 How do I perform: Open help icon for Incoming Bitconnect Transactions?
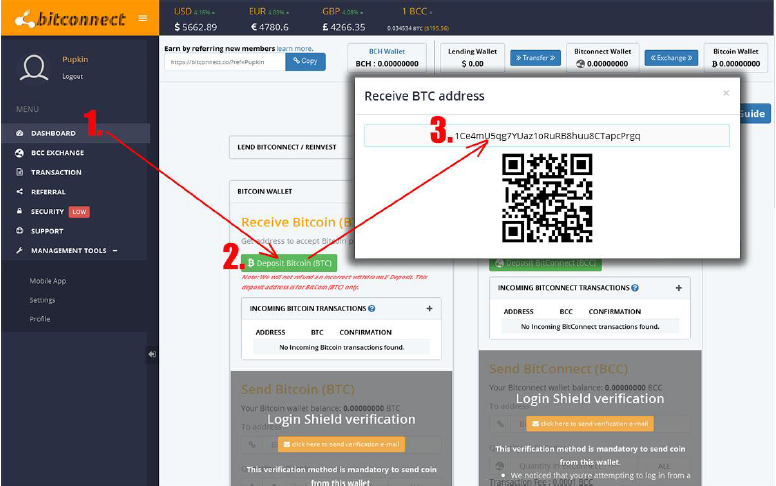pos(635,288)
